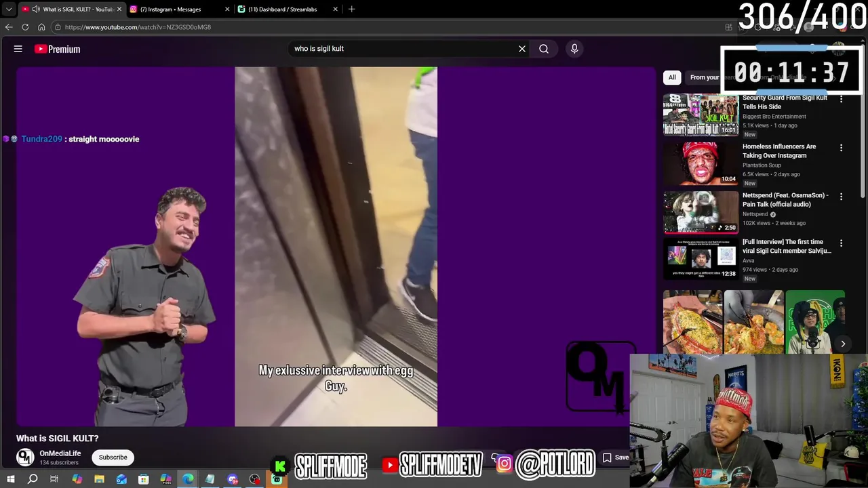Click the Edge browser taskbar icon

pyautogui.click(x=188, y=479)
